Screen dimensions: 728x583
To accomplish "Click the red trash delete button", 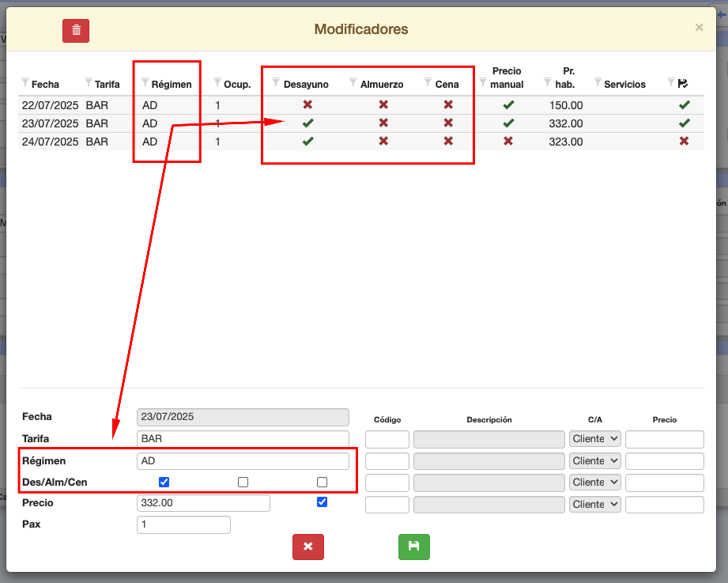I will point(76,30).
